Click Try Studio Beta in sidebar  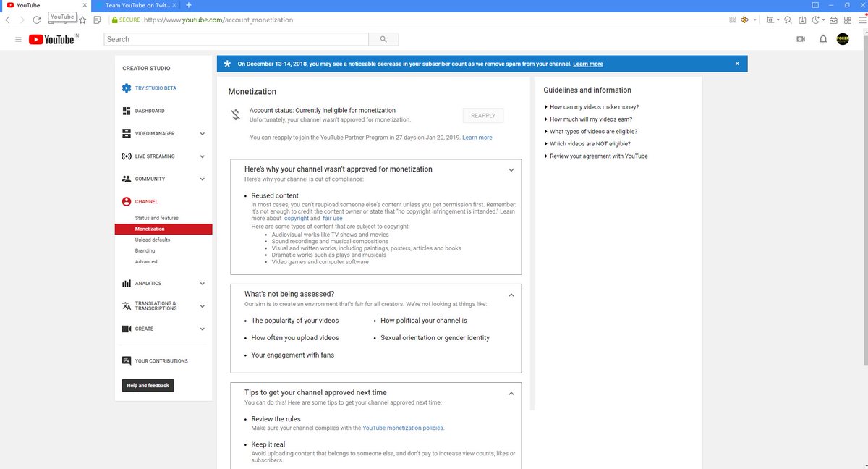click(x=156, y=88)
